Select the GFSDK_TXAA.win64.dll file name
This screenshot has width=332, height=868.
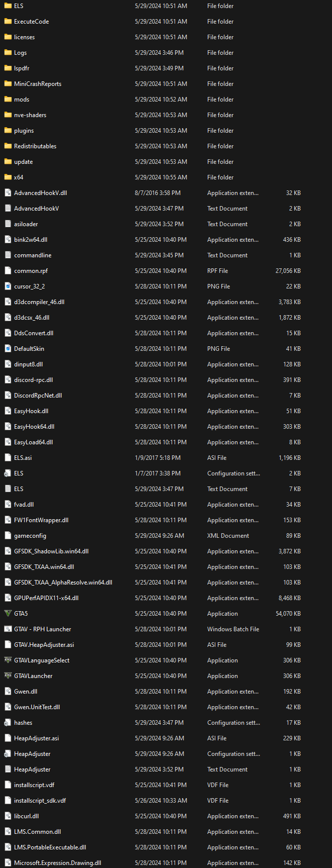pyautogui.click(x=44, y=567)
